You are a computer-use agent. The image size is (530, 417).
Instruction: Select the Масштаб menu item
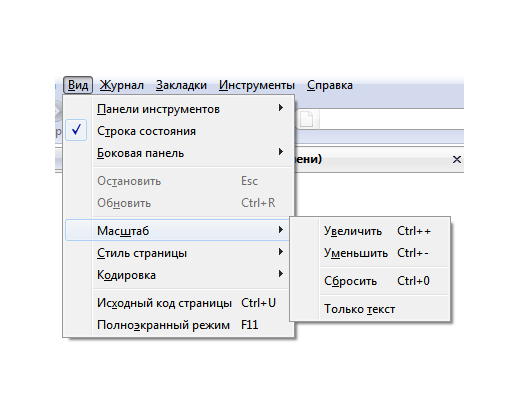(x=177, y=230)
